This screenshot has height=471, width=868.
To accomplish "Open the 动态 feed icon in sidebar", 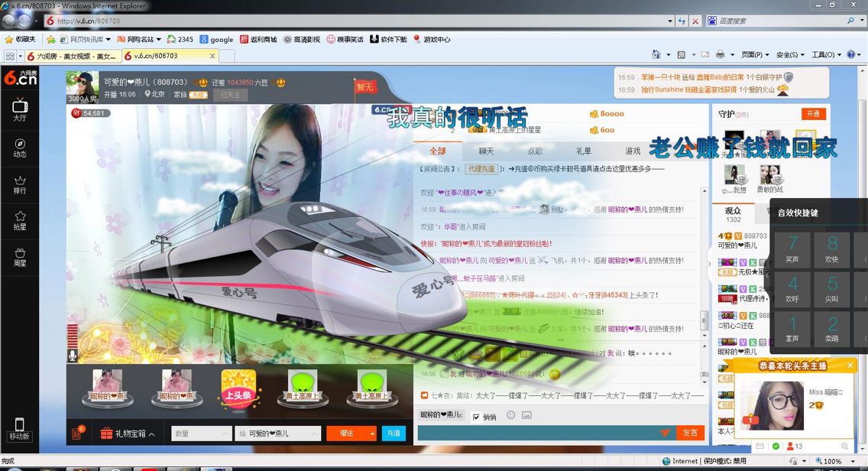I will coord(19,148).
